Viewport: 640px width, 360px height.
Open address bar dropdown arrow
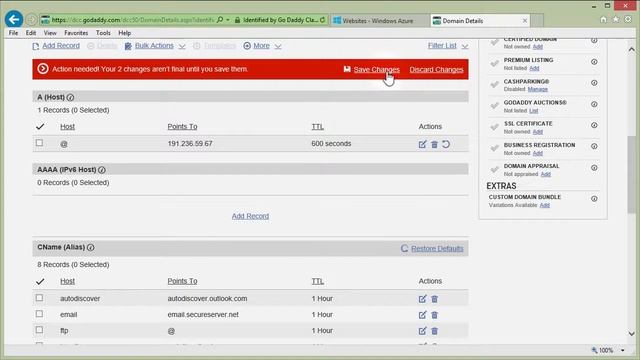[x=228, y=20]
